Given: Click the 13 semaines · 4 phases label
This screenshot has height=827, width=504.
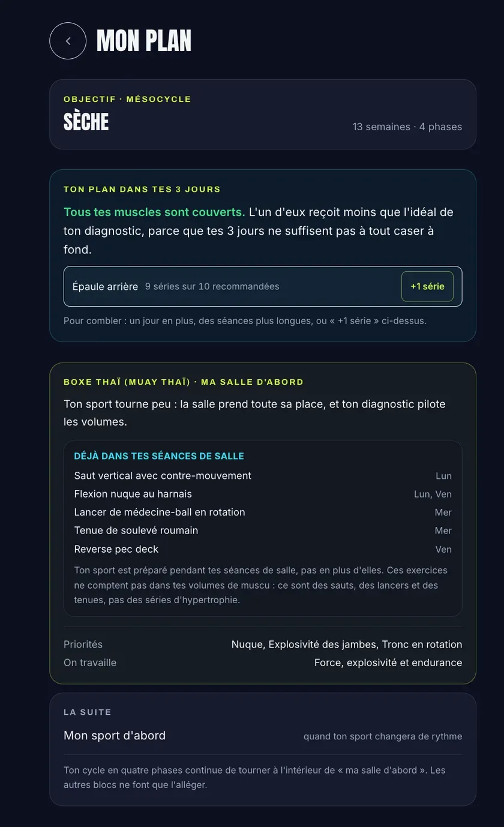Looking at the screenshot, I should [x=407, y=127].
